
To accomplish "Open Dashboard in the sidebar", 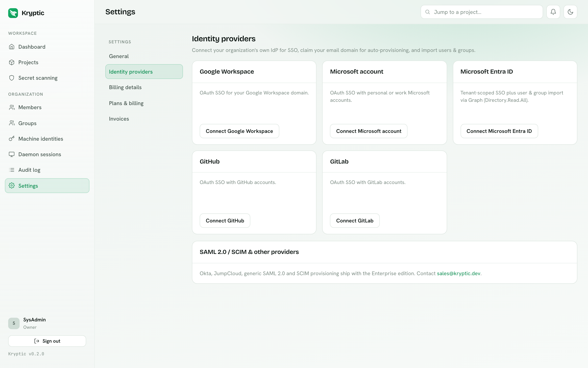I will click(47, 47).
